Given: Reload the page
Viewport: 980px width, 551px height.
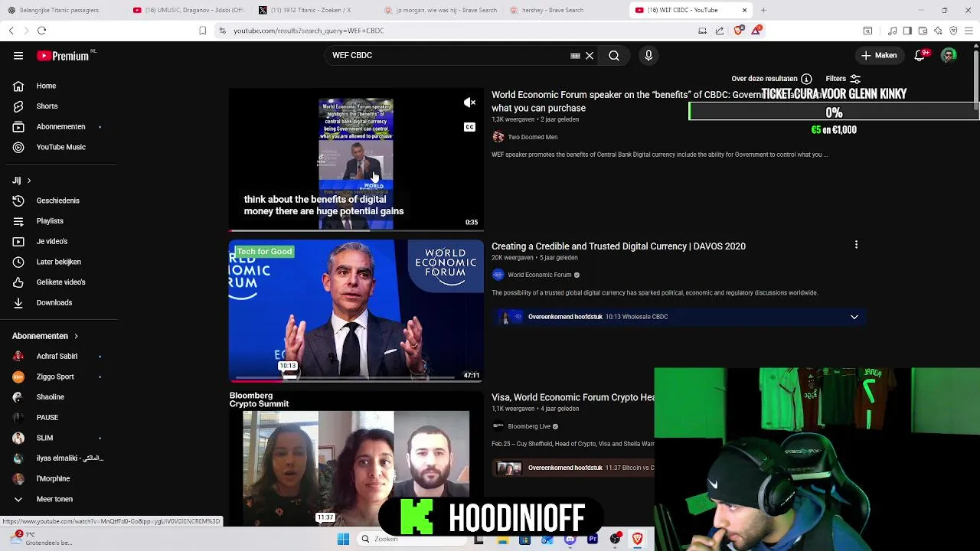Looking at the screenshot, I should point(42,31).
